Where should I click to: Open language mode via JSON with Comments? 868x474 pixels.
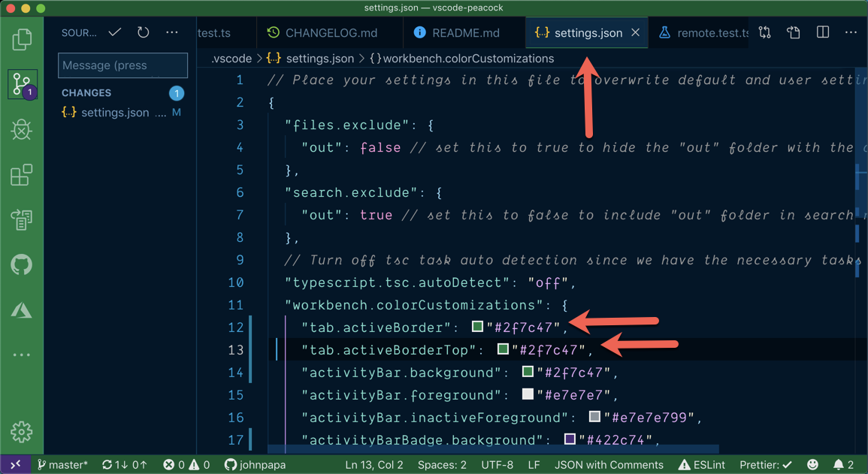pyautogui.click(x=609, y=464)
